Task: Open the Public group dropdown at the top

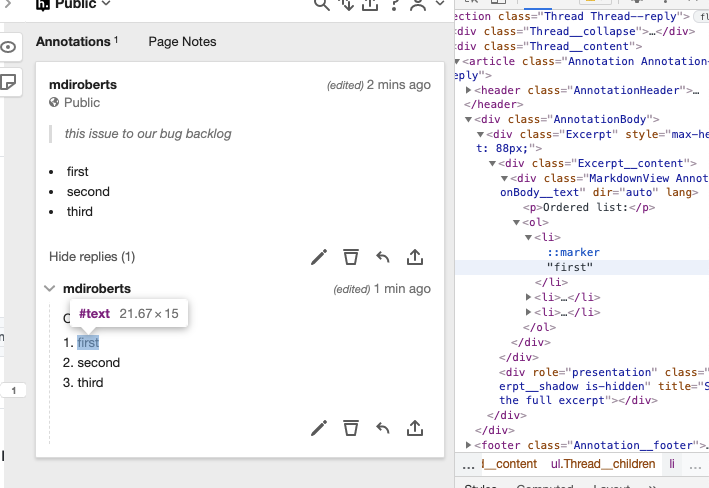Action: [x=74, y=5]
